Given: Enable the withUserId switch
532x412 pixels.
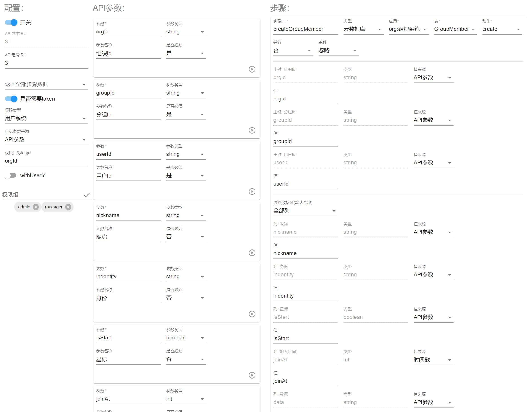Looking at the screenshot, I should tap(10, 175).
